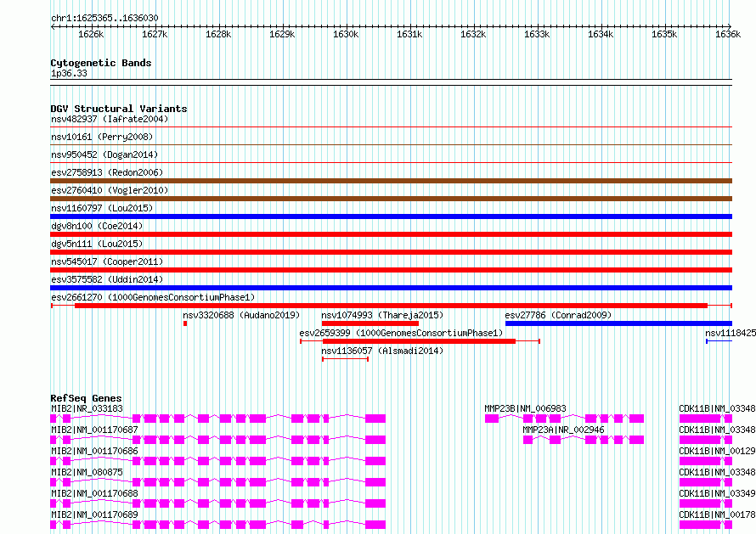Screen dimensions: 756x534
Task: Select variant nsv482937 (Iafrate2004) label
Action: [110, 119]
